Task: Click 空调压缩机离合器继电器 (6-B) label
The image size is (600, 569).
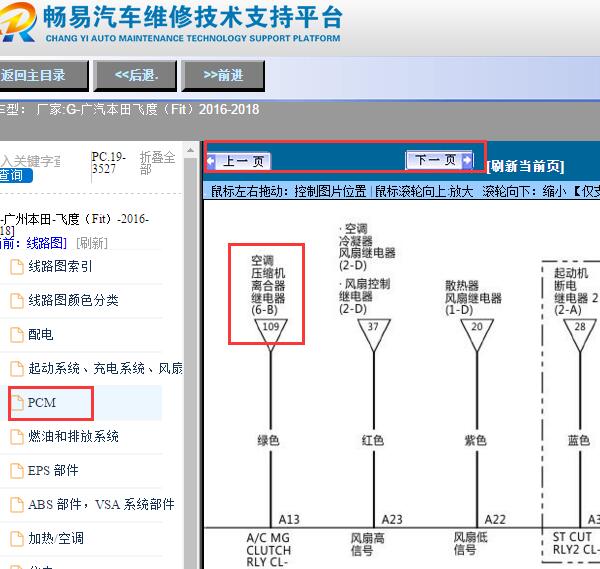Action: [268, 285]
